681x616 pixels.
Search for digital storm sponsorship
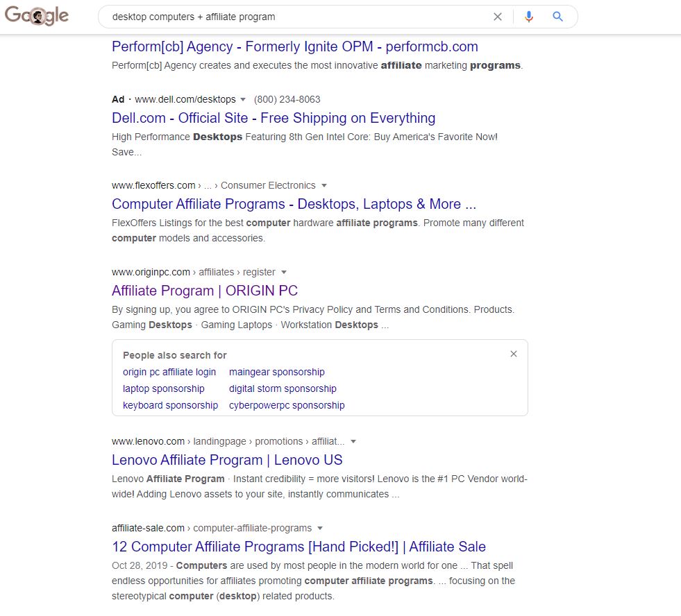tap(283, 388)
